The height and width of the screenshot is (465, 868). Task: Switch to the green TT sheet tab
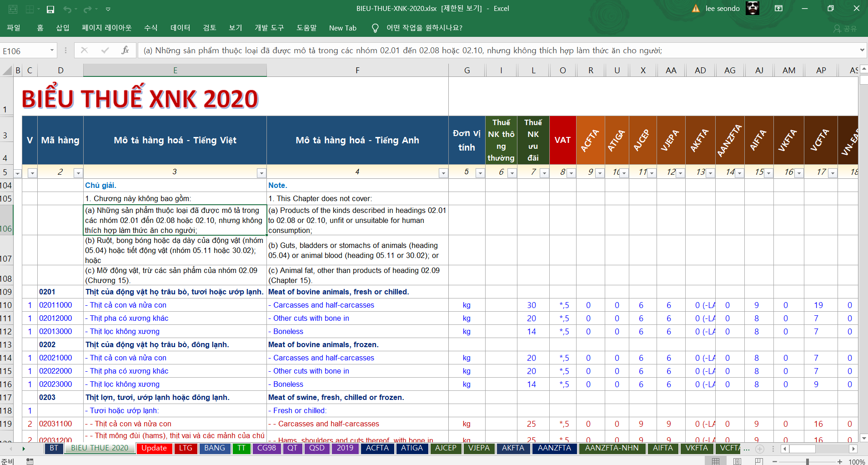(x=241, y=448)
